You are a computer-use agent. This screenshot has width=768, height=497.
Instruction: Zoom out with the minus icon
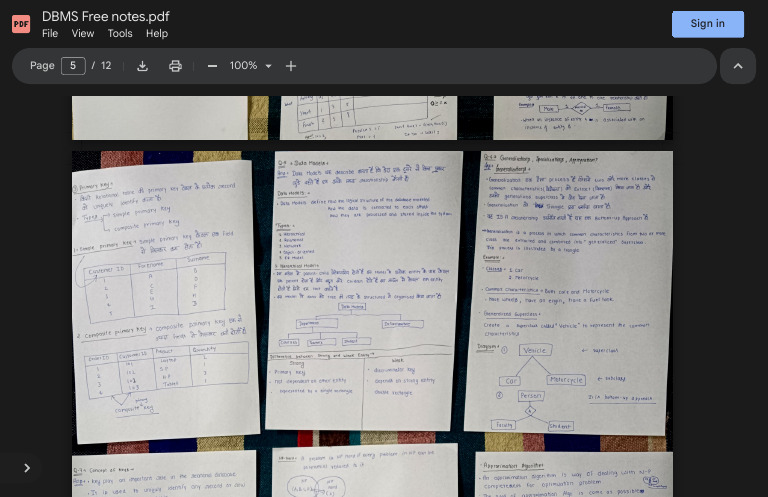[x=212, y=66]
